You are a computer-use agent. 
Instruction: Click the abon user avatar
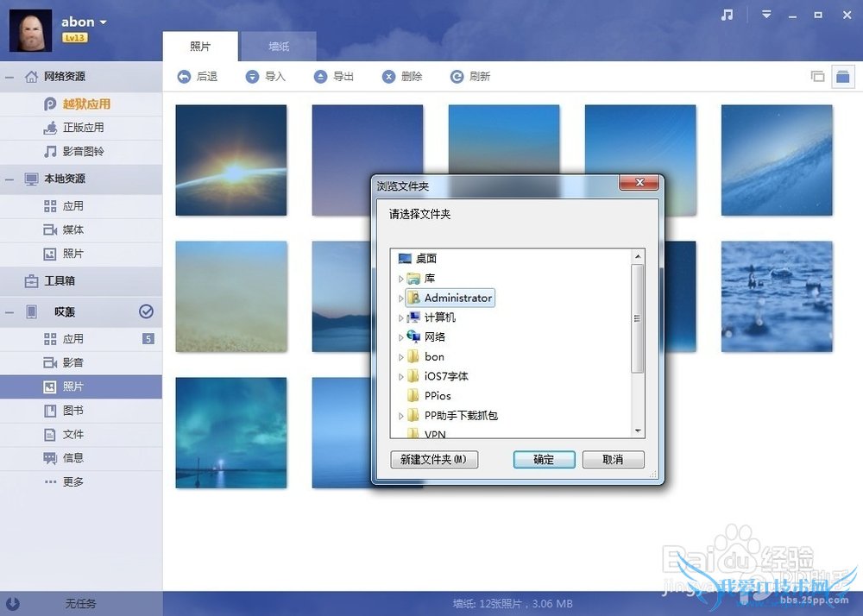[31, 30]
